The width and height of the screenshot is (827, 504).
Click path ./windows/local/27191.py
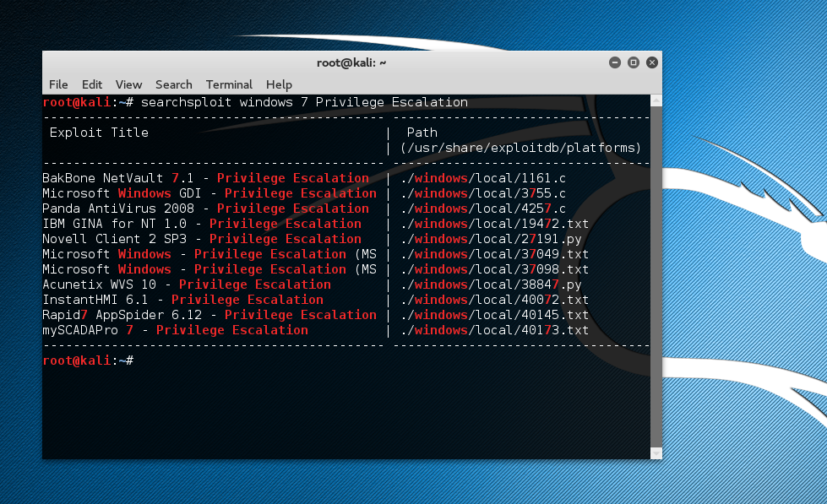click(x=491, y=239)
